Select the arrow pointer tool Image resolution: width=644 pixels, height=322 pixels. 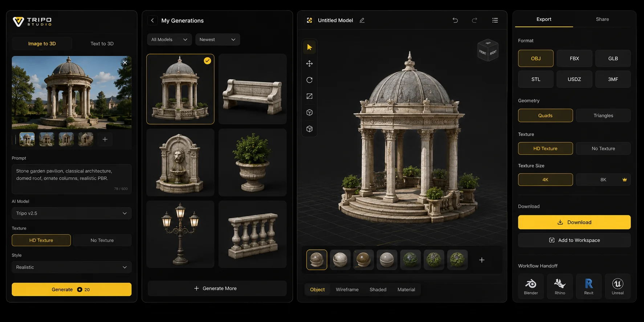pyautogui.click(x=309, y=47)
